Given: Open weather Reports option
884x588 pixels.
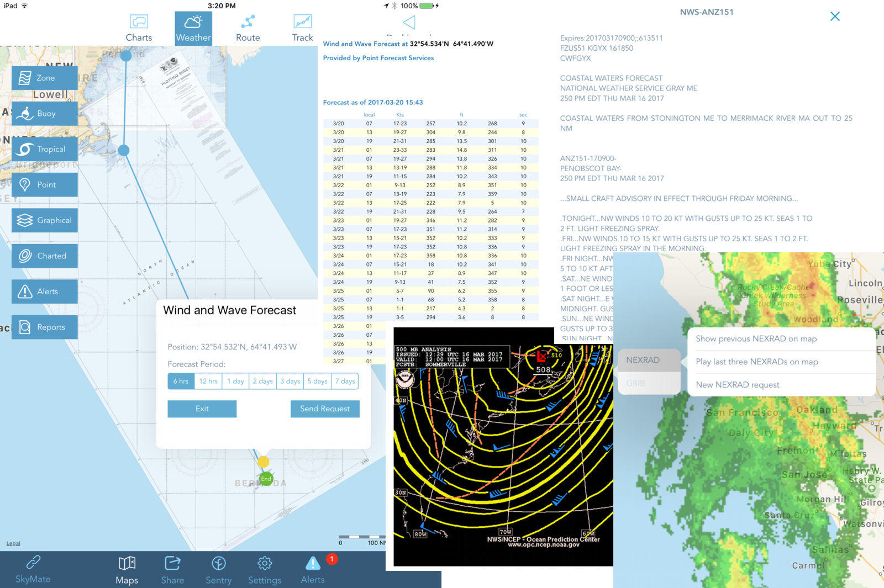Looking at the screenshot, I should [44, 327].
